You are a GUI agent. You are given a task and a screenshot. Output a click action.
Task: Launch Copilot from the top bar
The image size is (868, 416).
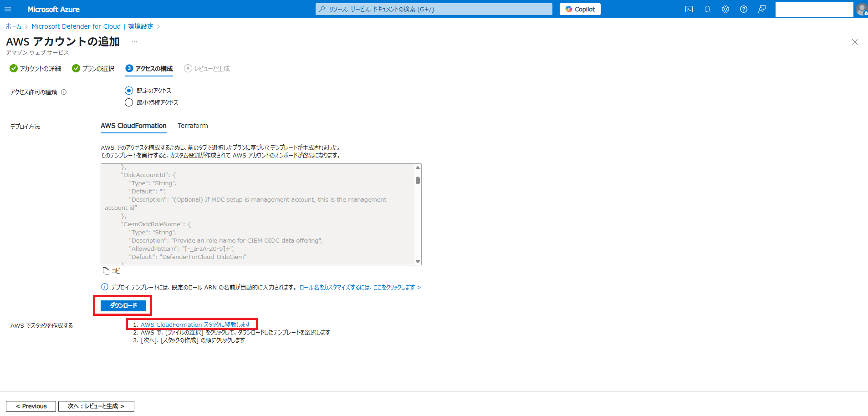(x=580, y=9)
